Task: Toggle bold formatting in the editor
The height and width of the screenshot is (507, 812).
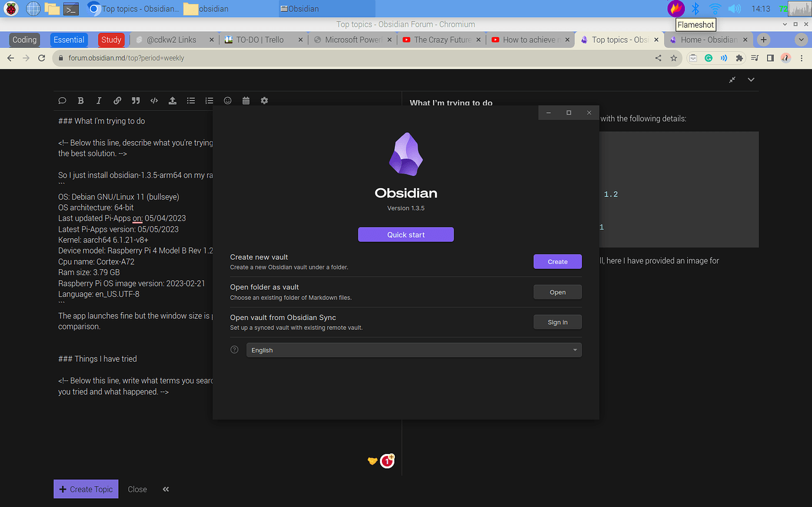Action: pos(81,101)
